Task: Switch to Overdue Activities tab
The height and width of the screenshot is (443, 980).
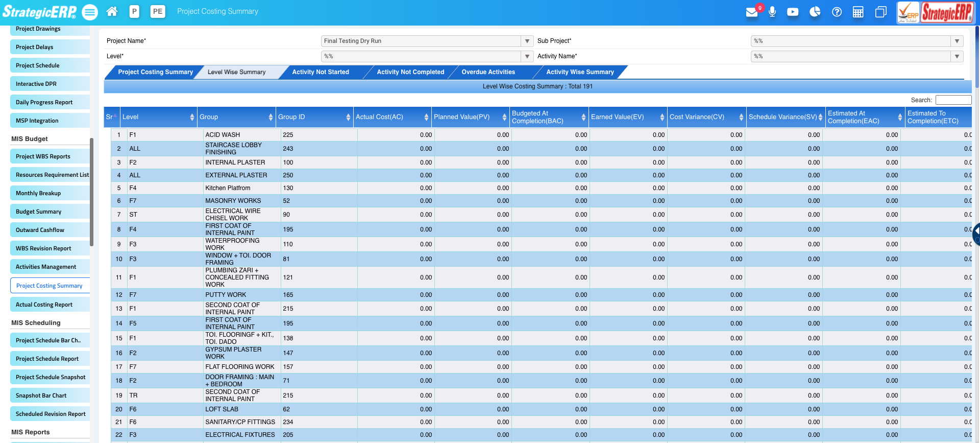Action: 488,72
